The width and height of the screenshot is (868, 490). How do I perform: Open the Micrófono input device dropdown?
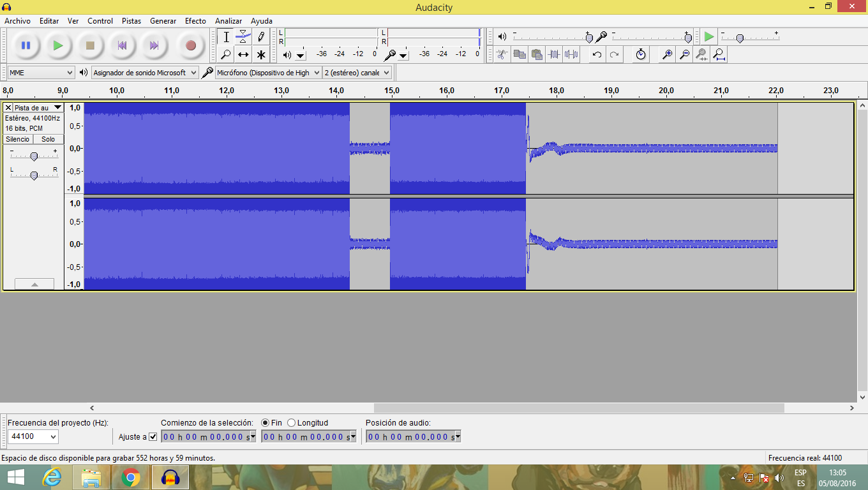pos(268,73)
